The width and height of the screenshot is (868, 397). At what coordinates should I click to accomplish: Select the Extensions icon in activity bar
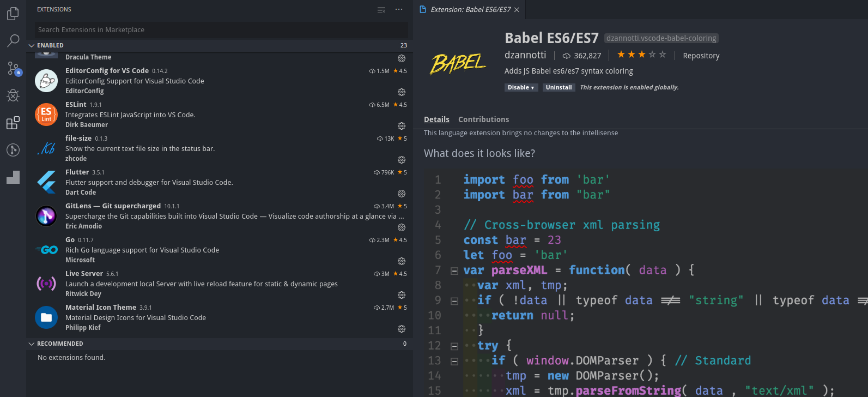[x=13, y=123]
